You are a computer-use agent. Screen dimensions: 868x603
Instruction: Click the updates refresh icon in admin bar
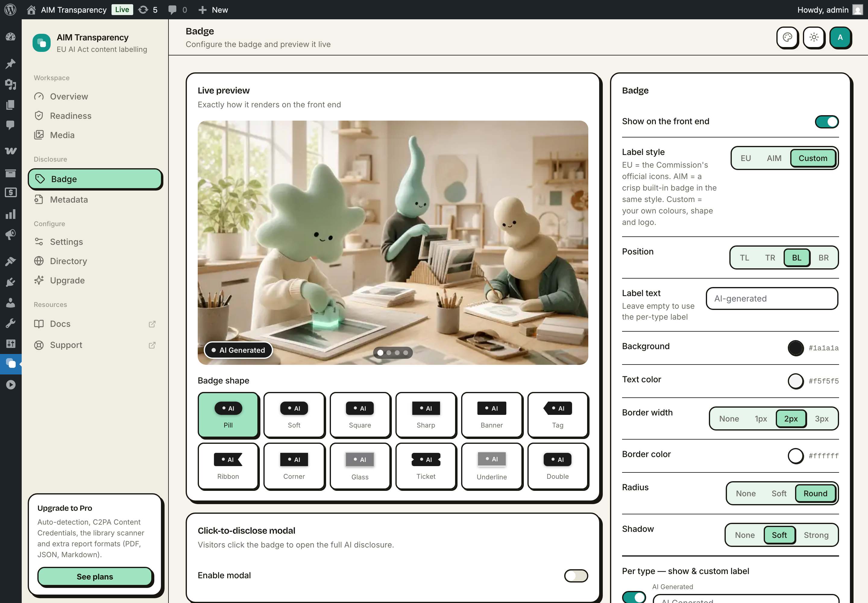[x=143, y=9]
